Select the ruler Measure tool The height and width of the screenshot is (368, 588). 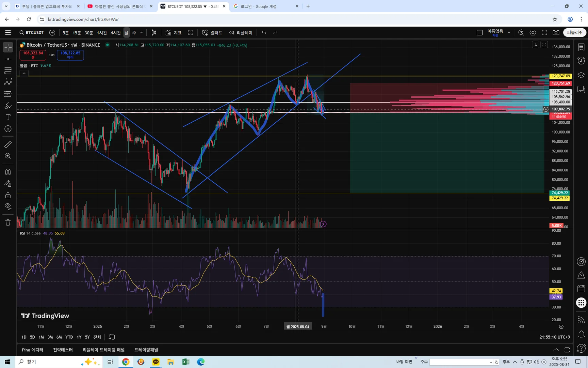(8, 144)
